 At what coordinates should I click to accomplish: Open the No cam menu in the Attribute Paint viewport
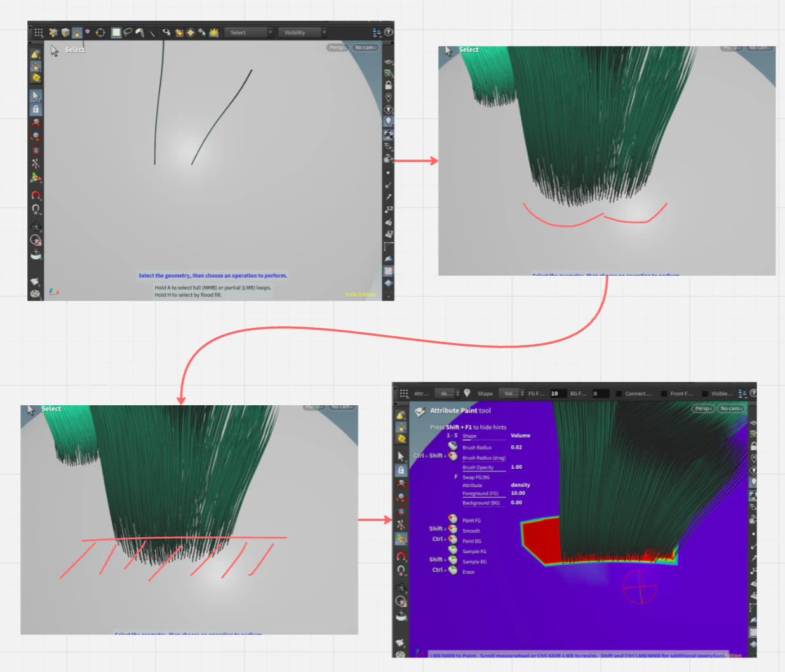pos(731,408)
